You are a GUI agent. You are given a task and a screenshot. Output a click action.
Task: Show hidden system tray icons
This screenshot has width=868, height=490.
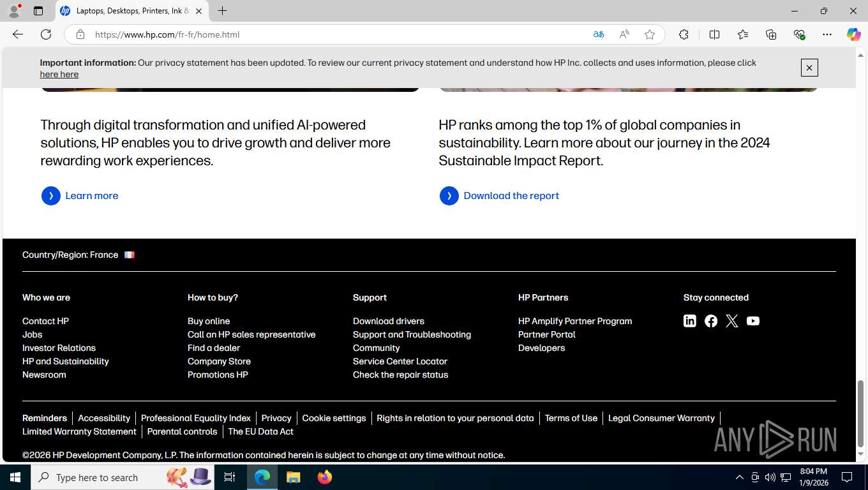point(740,477)
